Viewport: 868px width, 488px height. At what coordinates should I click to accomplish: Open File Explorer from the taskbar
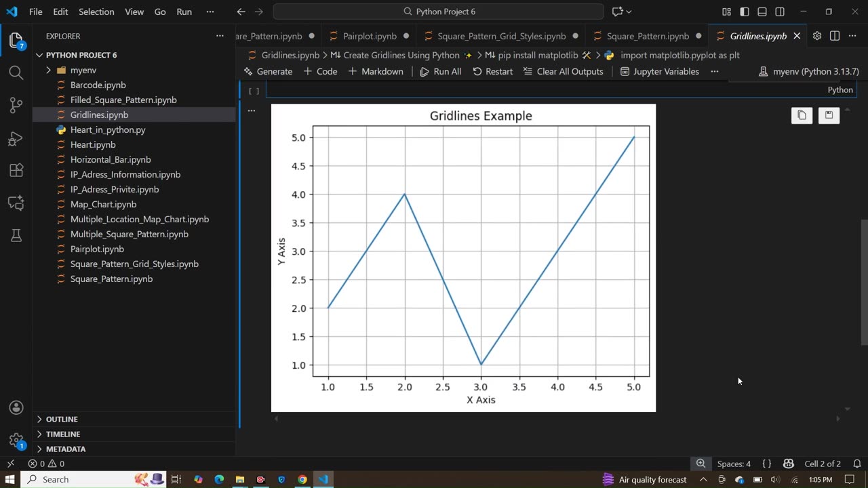(240, 479)
